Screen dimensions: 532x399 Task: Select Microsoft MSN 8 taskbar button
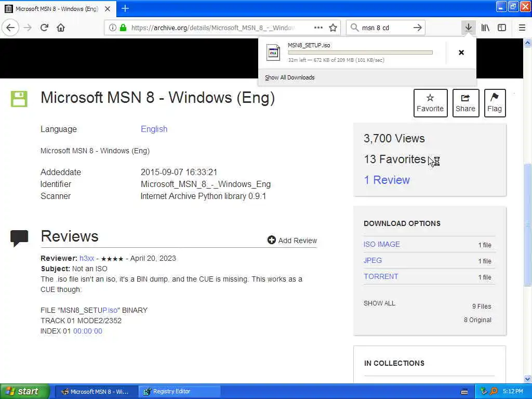point(96,392)
